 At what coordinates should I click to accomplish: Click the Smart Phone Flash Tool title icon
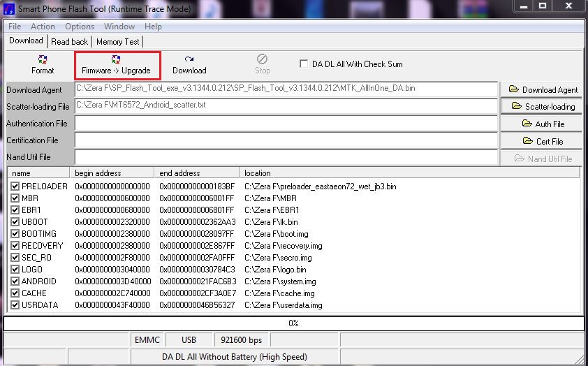[8, 8]
